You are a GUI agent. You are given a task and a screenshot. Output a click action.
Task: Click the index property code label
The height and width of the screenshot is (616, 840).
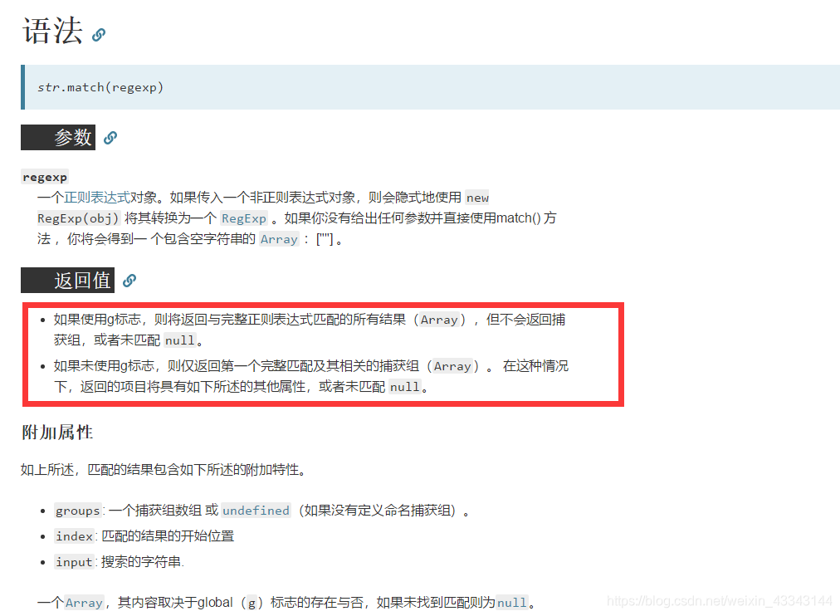click(75, 536)
